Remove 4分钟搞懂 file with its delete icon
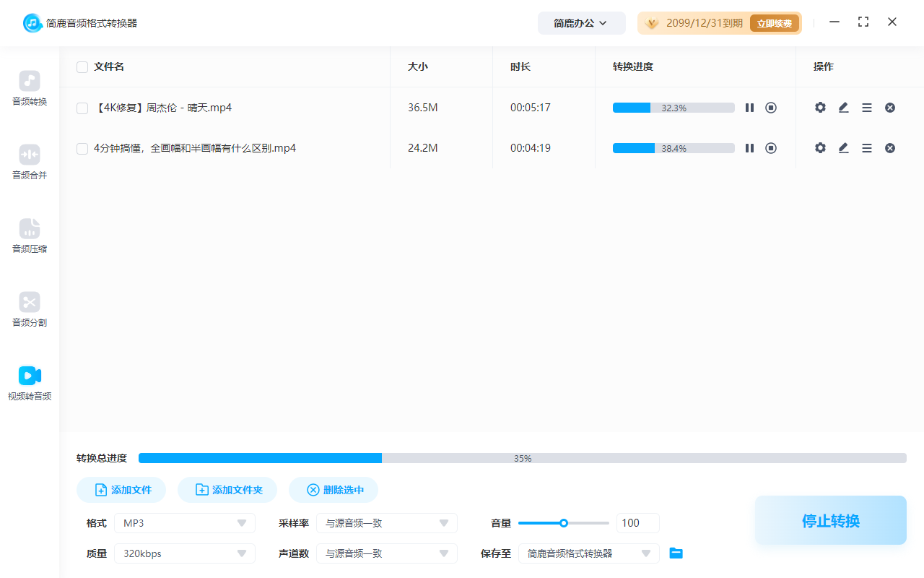924x578 pixels. click(x=889, y=147)
